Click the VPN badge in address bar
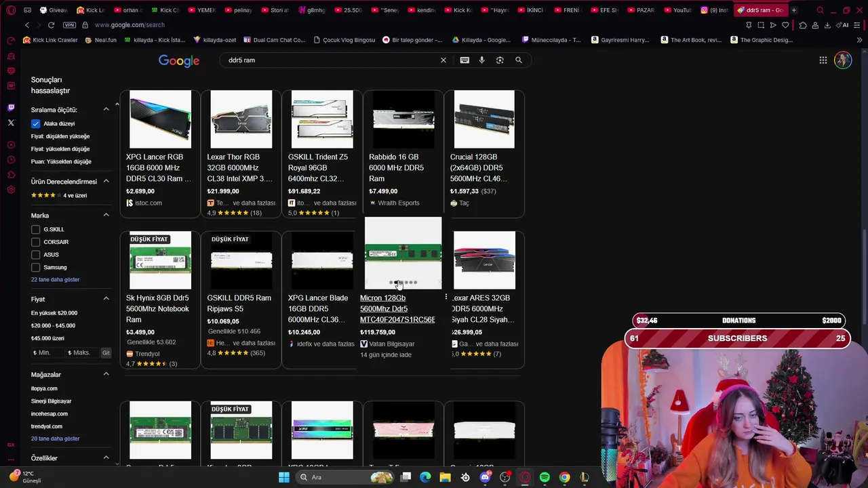This screenshot has width=868, height=488. pyautogui.click(x=69, y=25)
